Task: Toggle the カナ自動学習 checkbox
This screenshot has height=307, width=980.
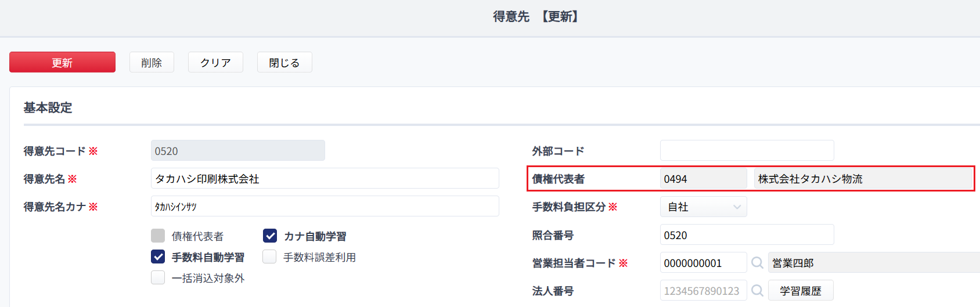Action: point(270,236)
